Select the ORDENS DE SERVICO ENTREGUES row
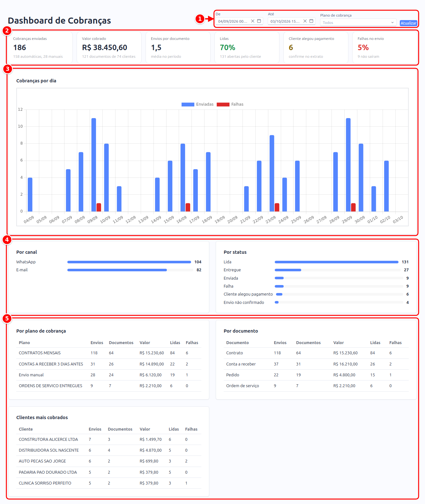This screenshot has width=425, height=504. point(109,386)
